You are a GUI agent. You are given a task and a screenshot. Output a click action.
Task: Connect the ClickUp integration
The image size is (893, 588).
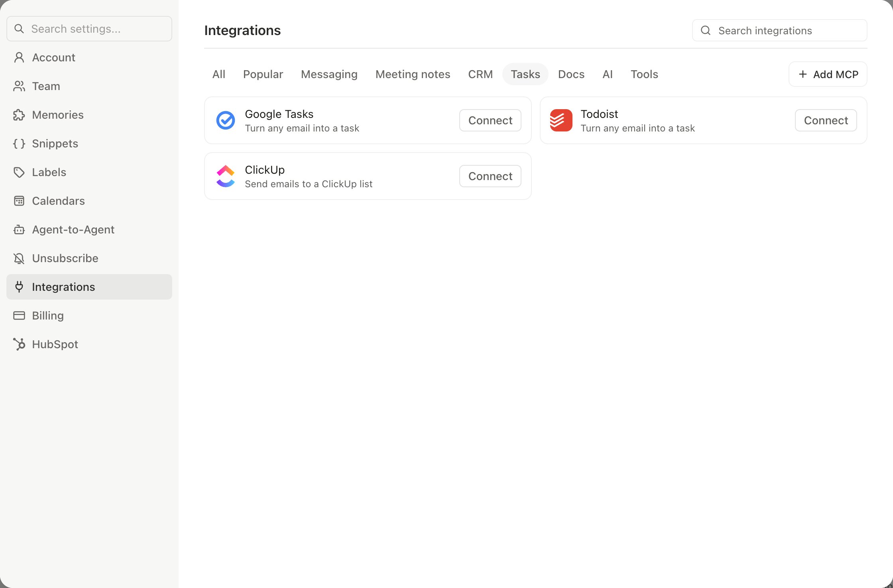point(490,176)
